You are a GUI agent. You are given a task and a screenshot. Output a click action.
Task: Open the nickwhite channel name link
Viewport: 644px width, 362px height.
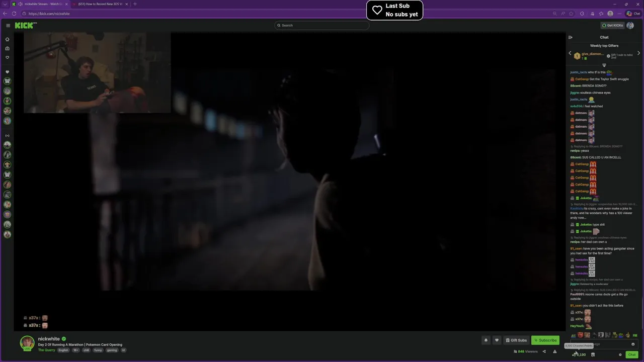(x=49, y=339)
